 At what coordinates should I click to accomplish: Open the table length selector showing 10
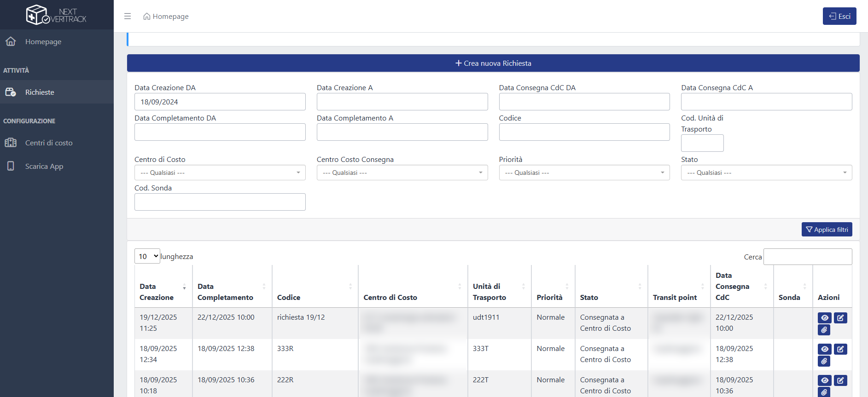[147, 256]
